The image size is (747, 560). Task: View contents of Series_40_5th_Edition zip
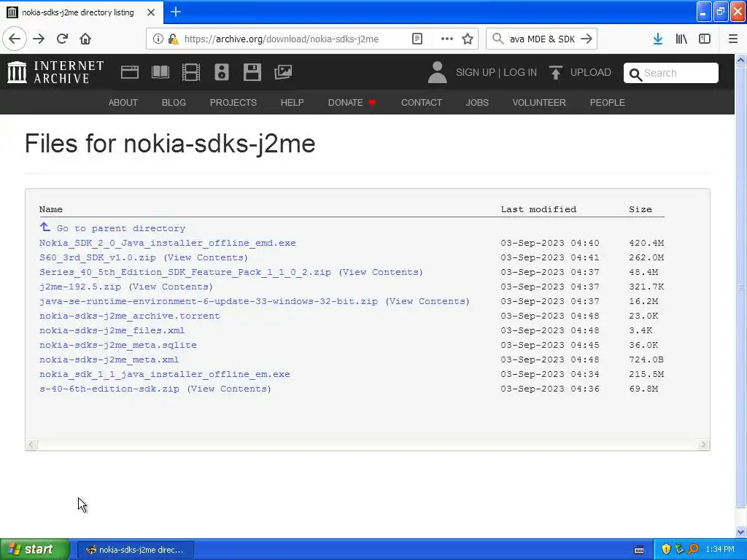pyautogui.click(x=381, y=272)
